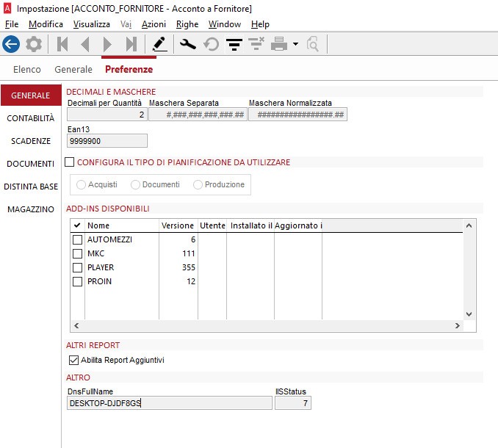Click the checkmark column header
Viewport: 498px width, 448px height.
[77, 225]
